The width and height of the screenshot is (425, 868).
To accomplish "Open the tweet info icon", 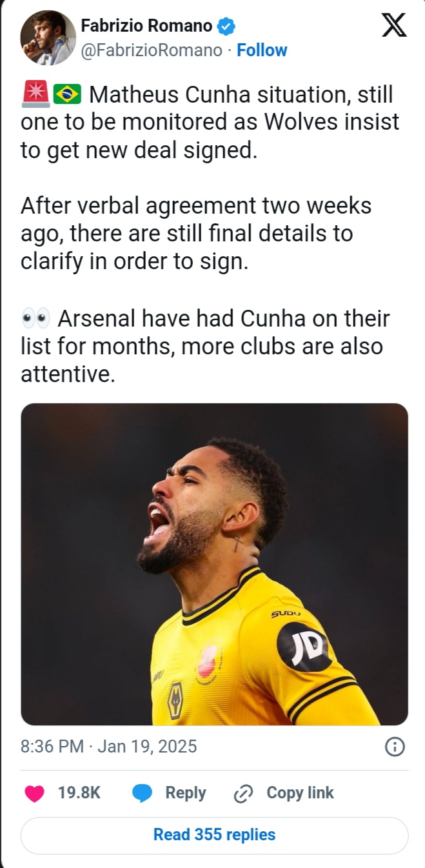I will click(394, 747).
